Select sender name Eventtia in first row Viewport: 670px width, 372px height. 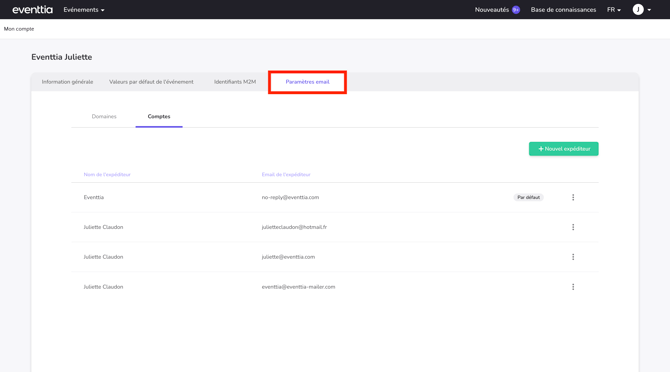point(94,197)
